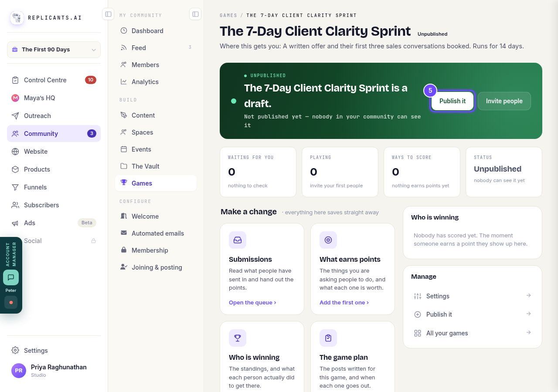Open Automated emails under Configure

[156, 233]
